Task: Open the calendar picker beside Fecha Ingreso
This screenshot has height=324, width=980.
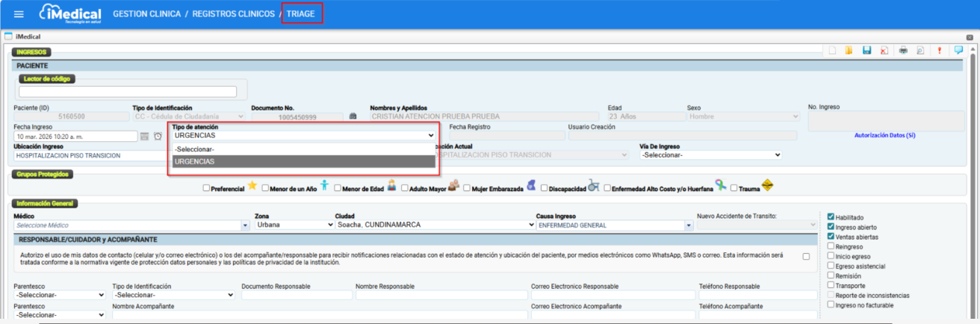Action: coord(144,136)
